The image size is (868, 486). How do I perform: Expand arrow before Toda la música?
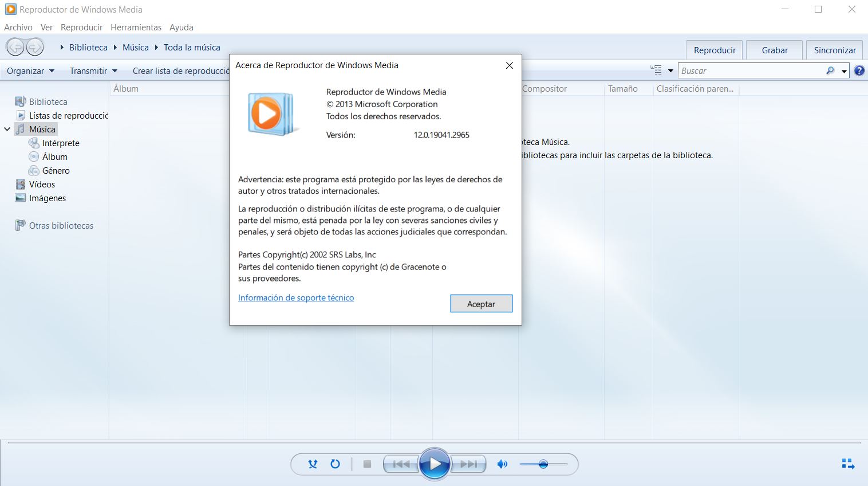(156, 48)
